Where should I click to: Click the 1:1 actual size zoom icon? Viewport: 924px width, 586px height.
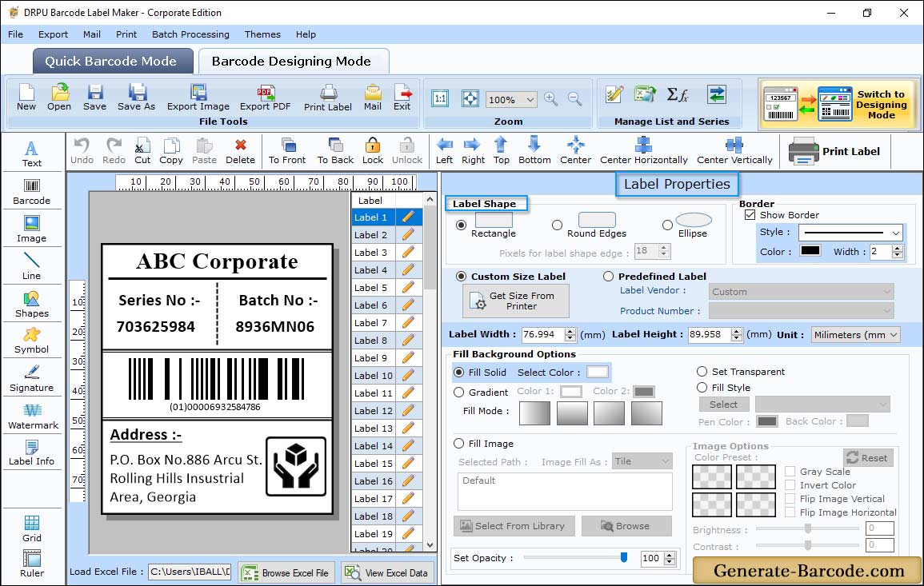pos(440,99)
